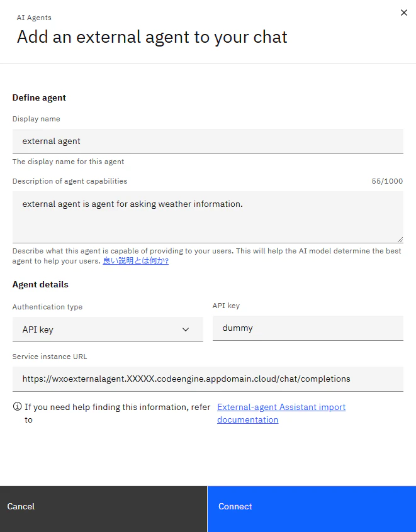Click into the agent capabilities description box
416x532 pixels.
[208, 217]
